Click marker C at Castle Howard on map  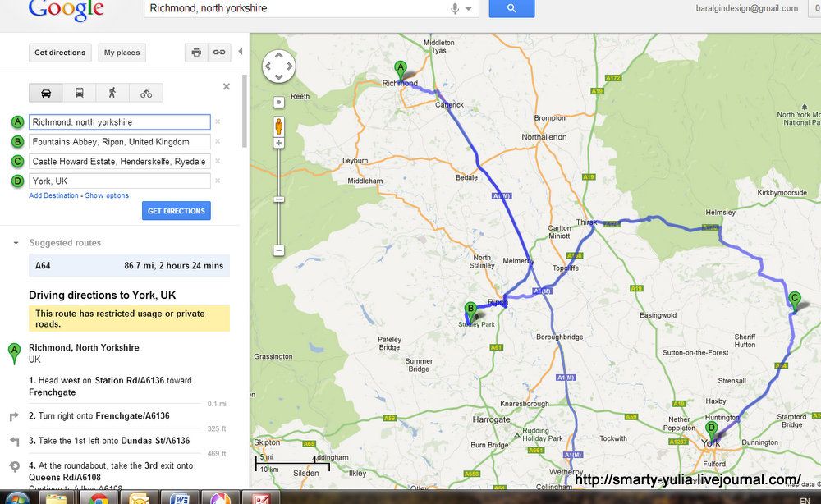[794, 301]
